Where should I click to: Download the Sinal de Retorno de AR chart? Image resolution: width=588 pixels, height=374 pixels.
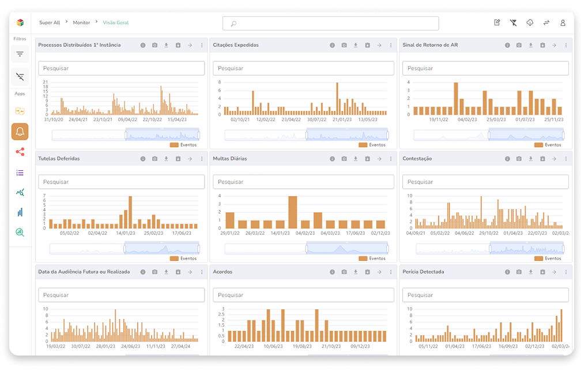tap(530, 45)
